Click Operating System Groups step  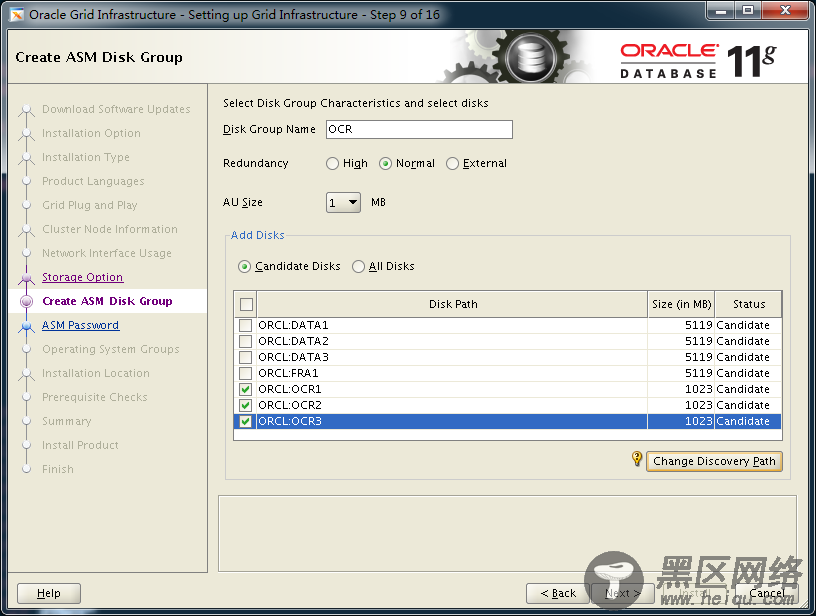click(111, 349)
